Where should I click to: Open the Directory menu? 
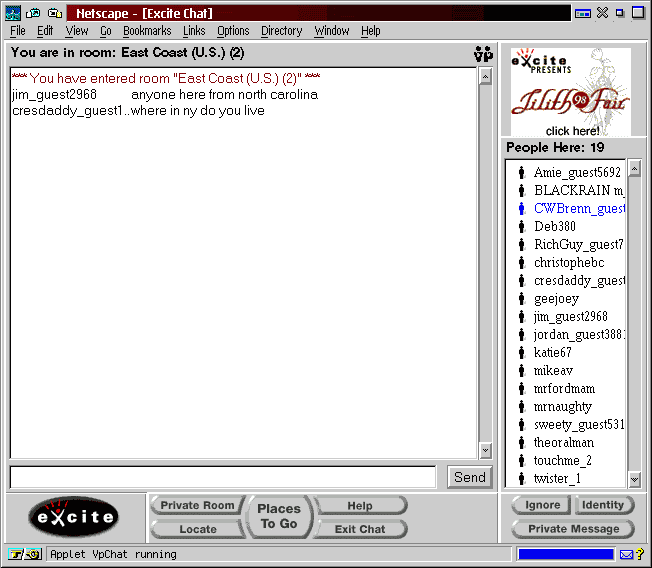click(282, 31)
